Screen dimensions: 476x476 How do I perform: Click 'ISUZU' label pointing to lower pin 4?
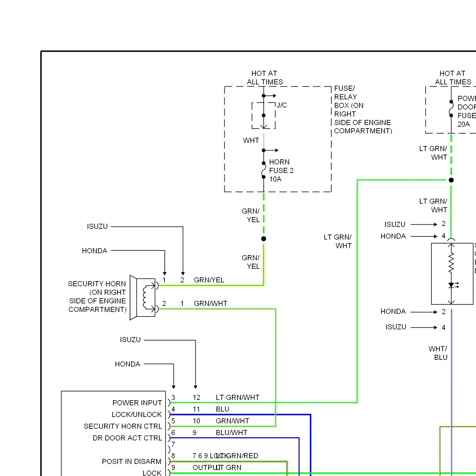click(x=396, y=327)
